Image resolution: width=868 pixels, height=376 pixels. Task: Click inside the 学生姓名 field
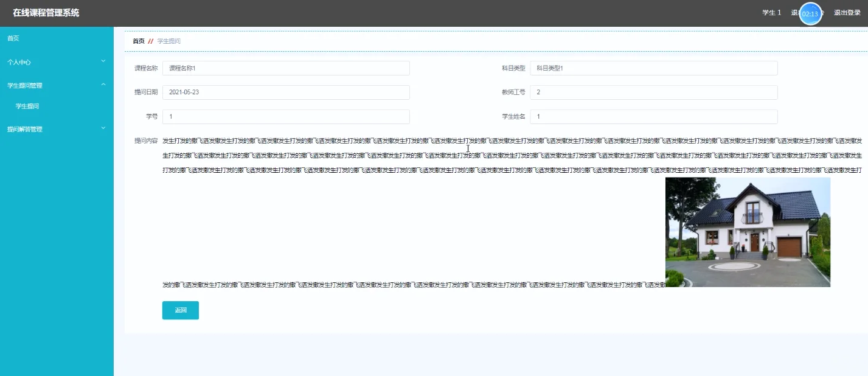[654, 116]
